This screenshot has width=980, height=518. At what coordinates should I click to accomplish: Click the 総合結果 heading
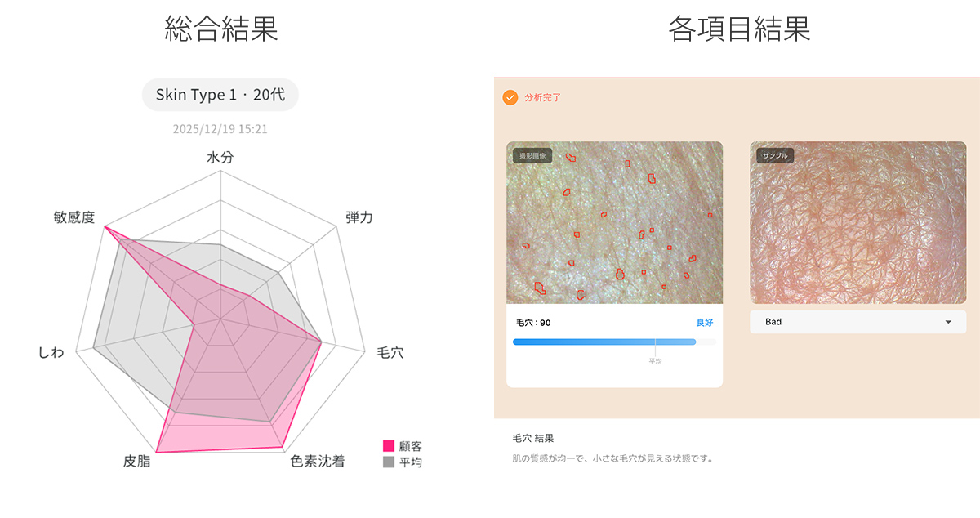(221, 29)
